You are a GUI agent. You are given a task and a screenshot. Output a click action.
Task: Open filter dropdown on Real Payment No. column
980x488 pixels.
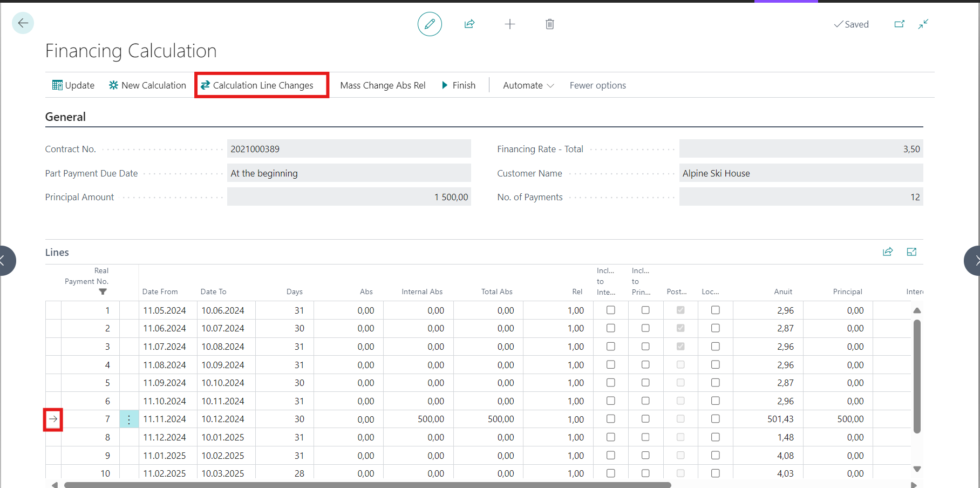[x=103, y=292]
